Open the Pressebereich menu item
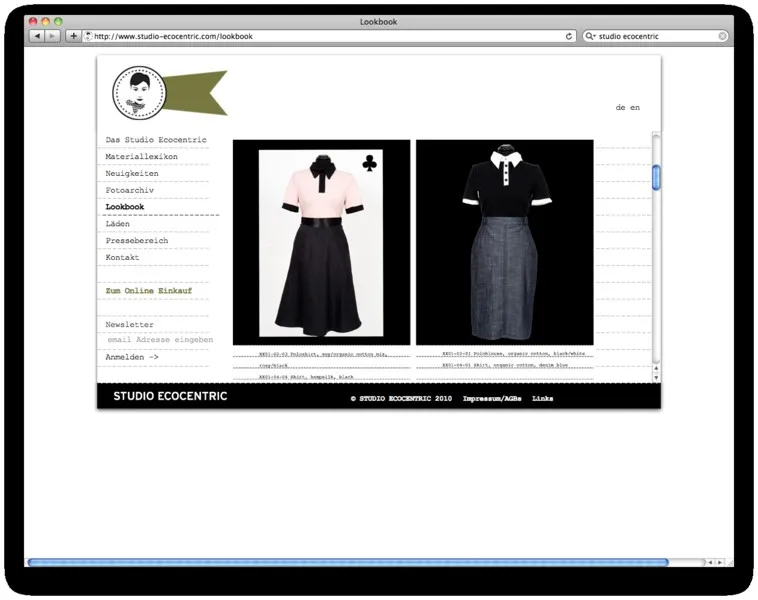The width and height of the screenshot is (758, 600). 137,240
